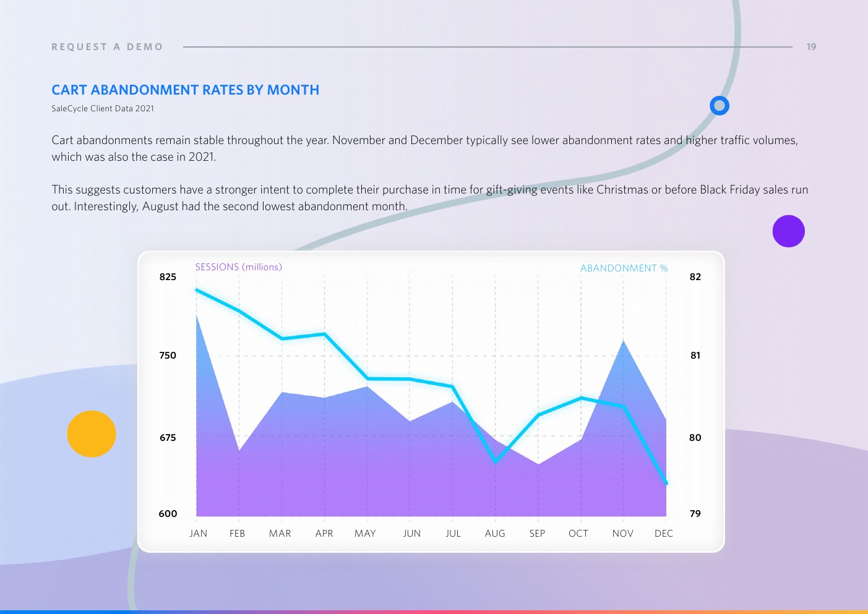Click the MAR month label

280,534
